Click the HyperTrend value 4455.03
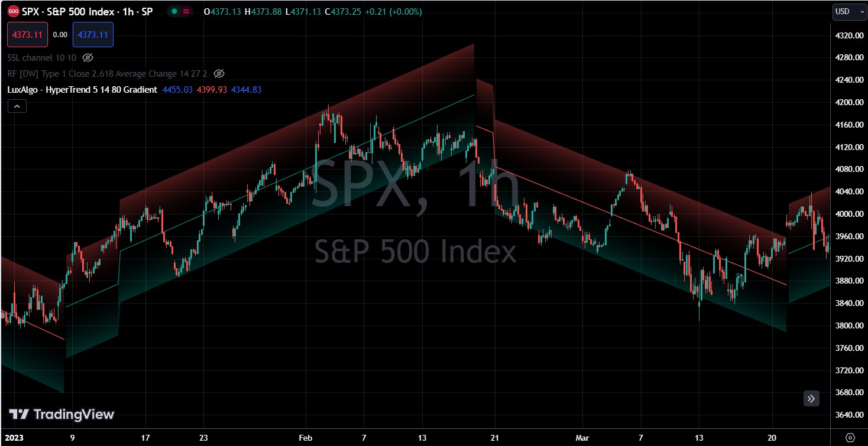 (177, 90)
